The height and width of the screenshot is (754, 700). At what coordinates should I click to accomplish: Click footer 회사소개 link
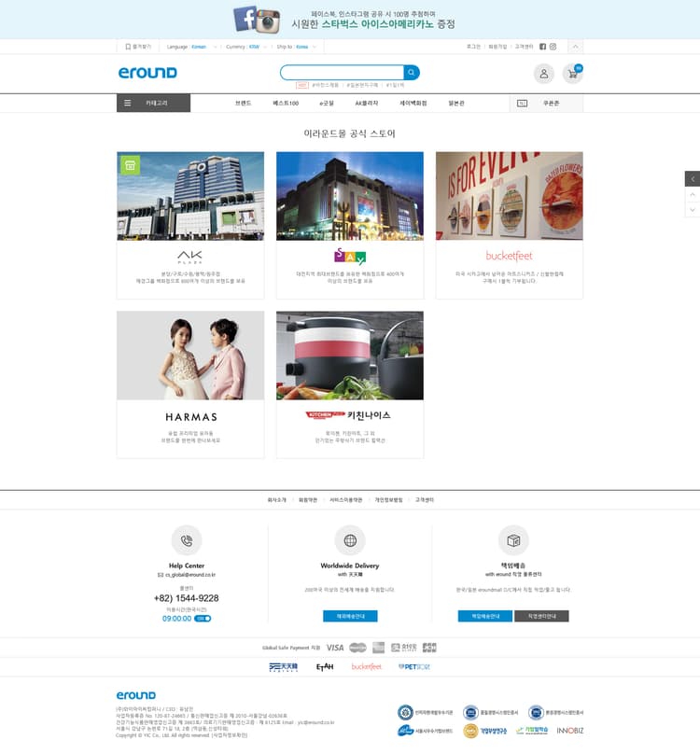[276, 500]
